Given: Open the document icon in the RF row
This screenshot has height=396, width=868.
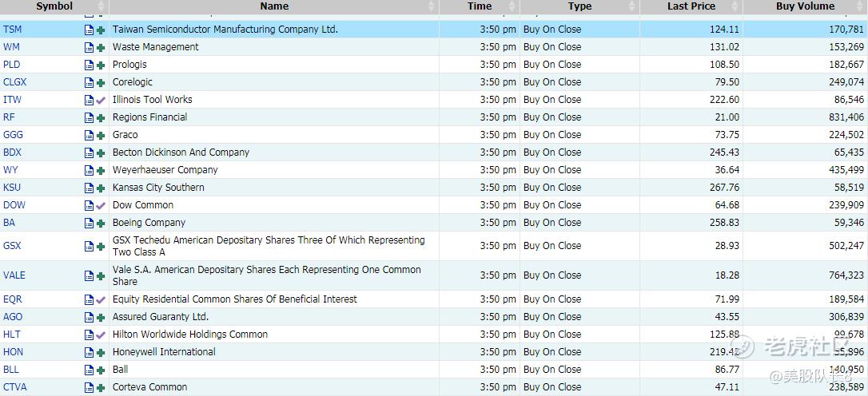Looking at the screenshot, I should pyautogui.click(x=90, y=118).
